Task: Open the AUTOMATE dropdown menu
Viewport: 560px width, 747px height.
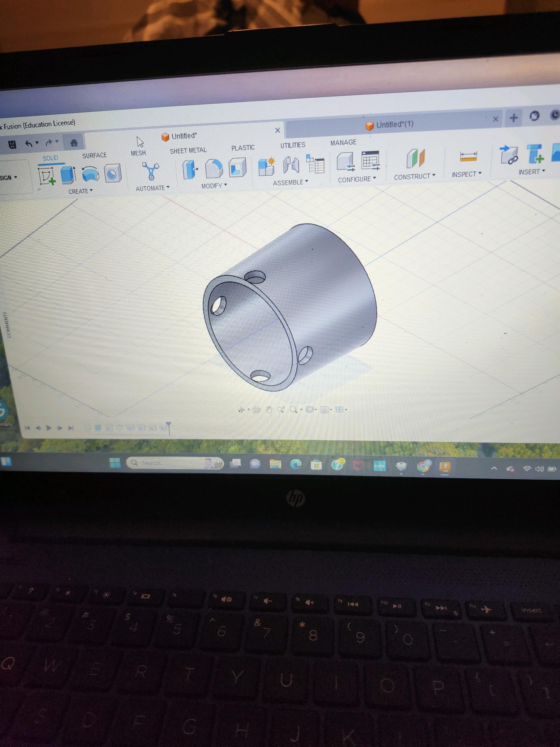Action: coord(152,188)
